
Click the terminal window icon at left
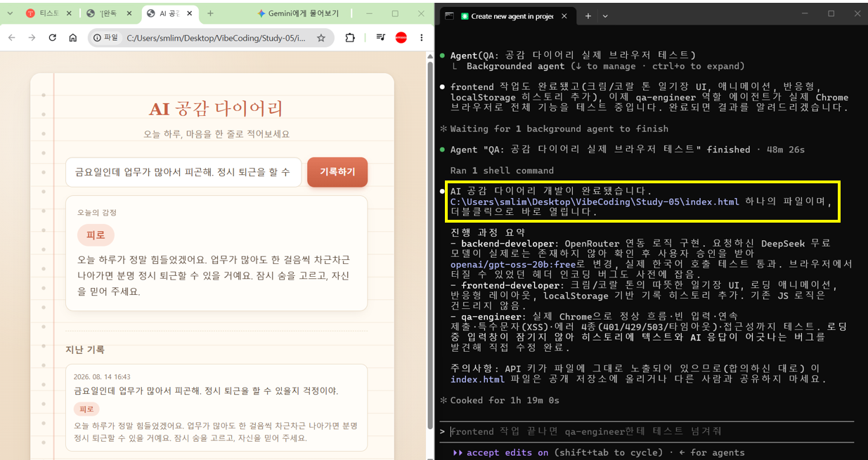tap(449, 16)
